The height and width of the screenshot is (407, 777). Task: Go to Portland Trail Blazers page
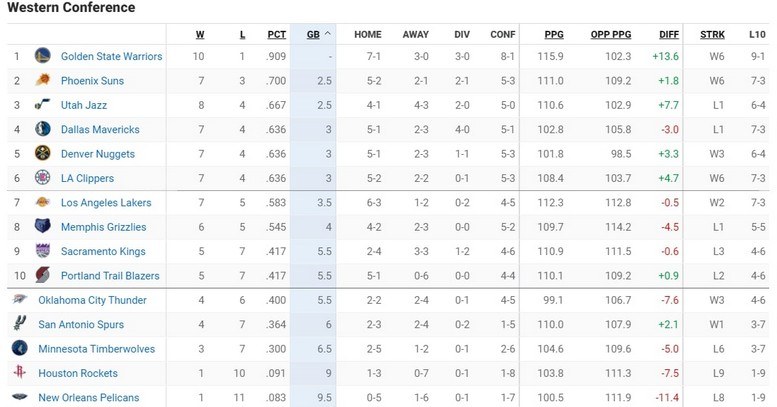pos(110,276)
